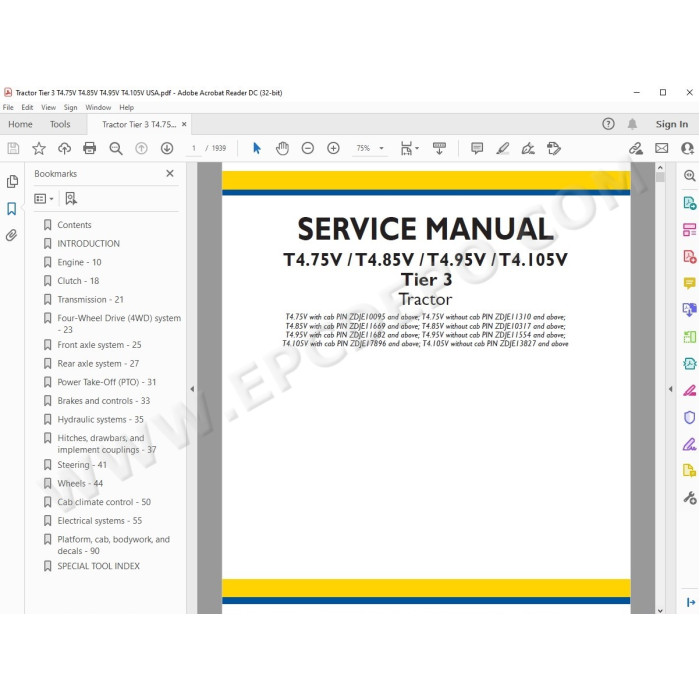Click the document scroll down arrow

click(660, 610)
